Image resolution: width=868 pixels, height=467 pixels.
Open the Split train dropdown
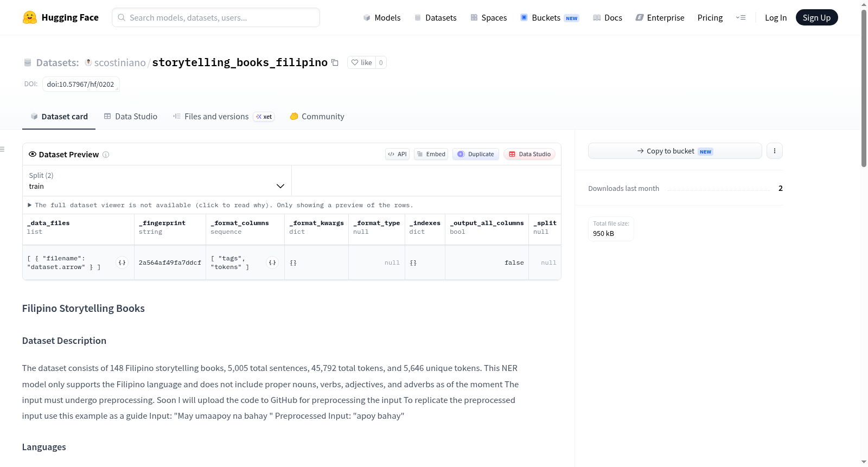click(x=157, y=181)
